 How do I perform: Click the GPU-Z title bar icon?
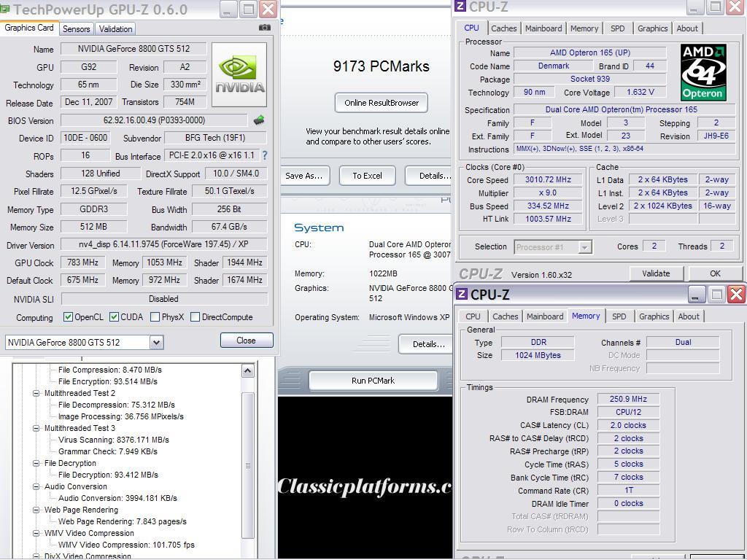pos(5,8)
